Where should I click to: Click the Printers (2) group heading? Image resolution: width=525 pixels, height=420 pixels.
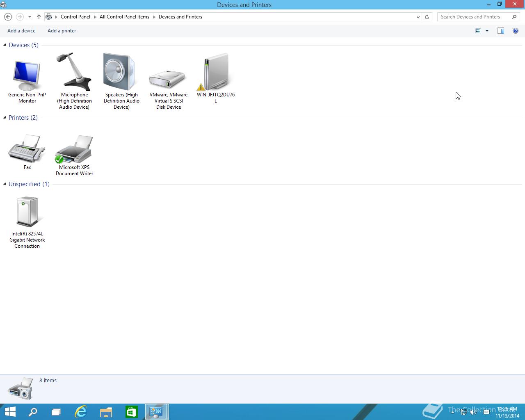(x=23, y=118)
